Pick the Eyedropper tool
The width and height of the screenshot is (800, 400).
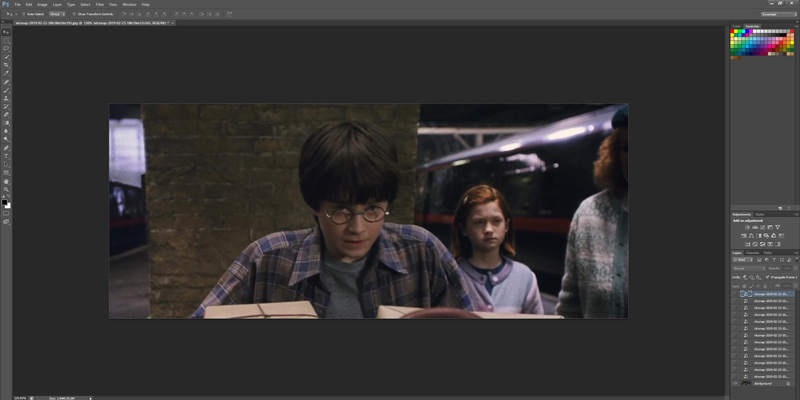click(x=6, y=73)
